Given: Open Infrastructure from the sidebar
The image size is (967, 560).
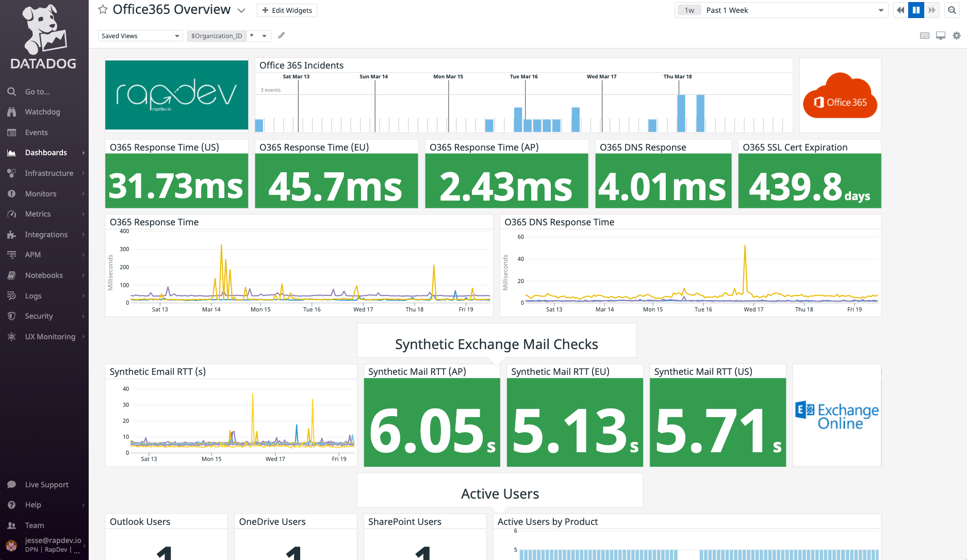Looking at the screenshot, I should click(49, 173).
